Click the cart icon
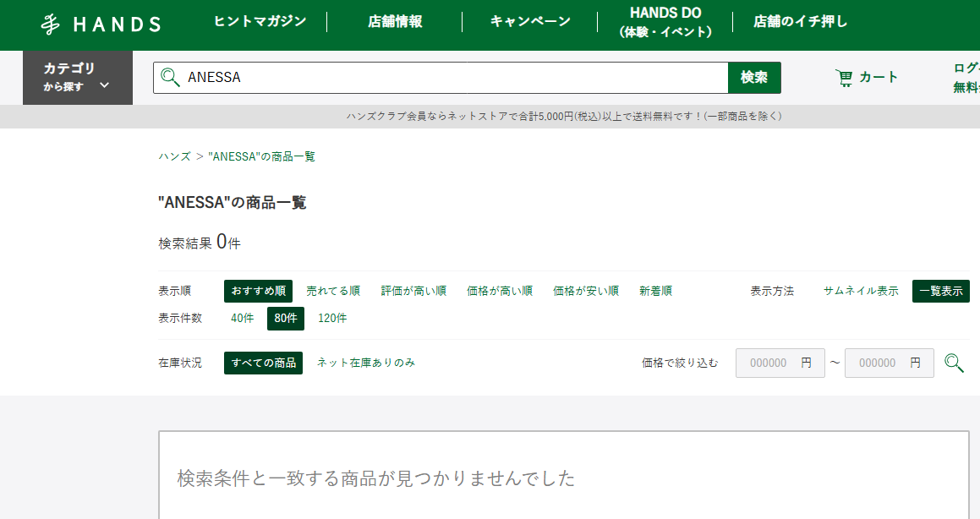This screenshot has width=980, height=519. (844, 78)
